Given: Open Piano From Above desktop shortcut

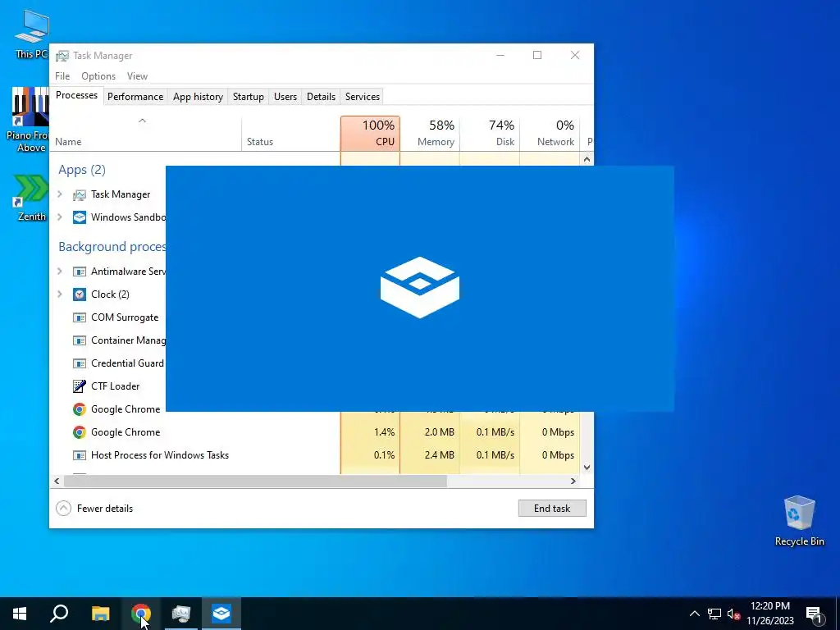Looking at the screenshot, I should pos(30,119).
